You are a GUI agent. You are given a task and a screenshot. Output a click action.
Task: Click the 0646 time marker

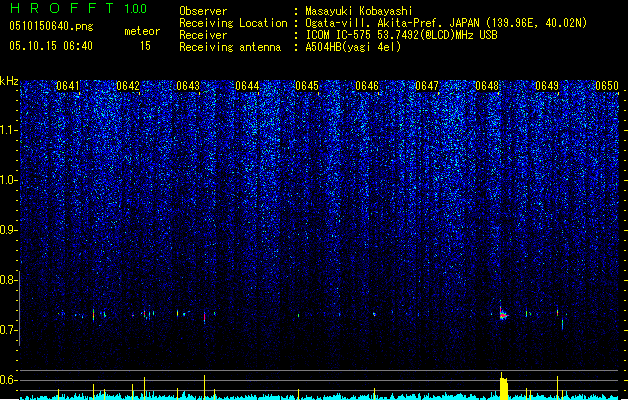(x=367, y=86)
